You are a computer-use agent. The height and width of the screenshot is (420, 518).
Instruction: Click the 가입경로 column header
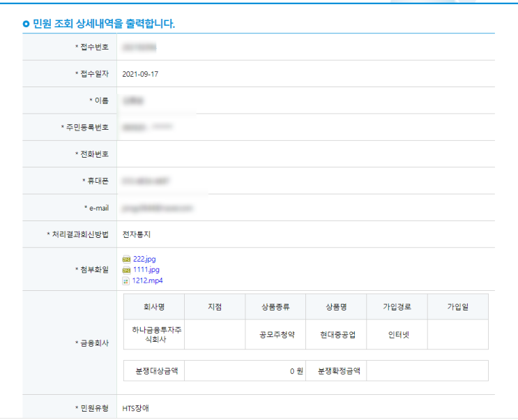pos(397,307)
